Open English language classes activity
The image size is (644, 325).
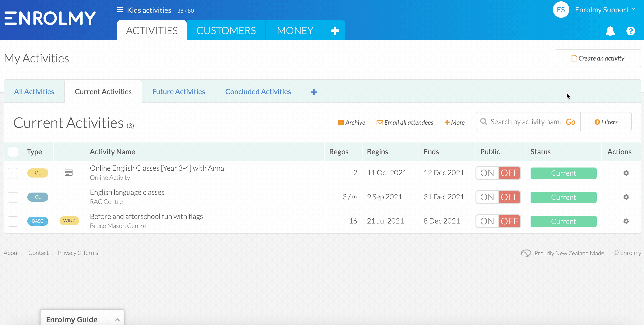pos(127,192)
